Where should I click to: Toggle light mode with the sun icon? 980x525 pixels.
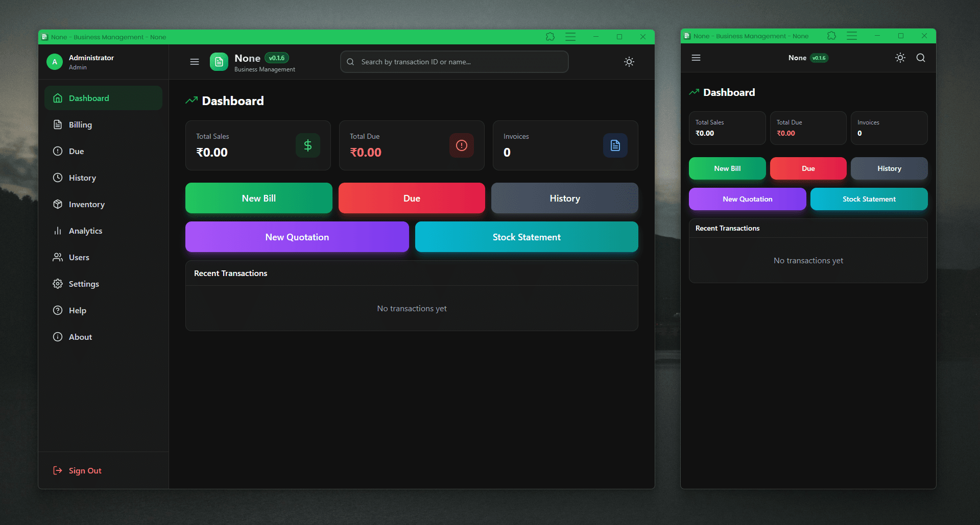click(x=629, y=62)
